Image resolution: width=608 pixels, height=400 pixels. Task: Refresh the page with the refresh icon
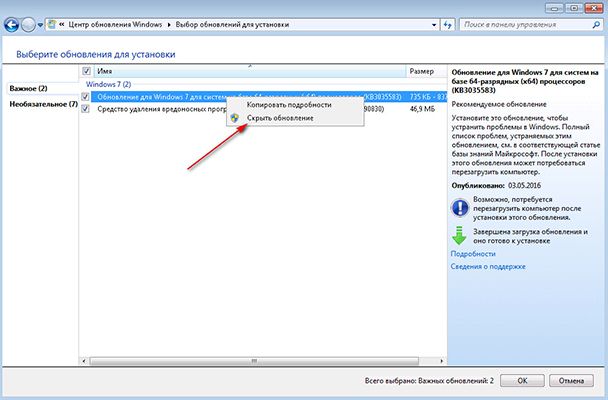[x=448, y=25]
